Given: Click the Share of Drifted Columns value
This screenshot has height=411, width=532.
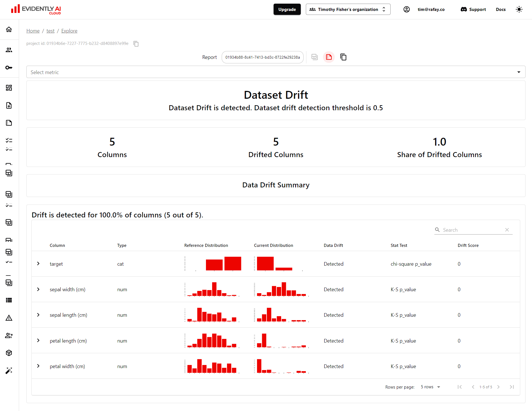Looking at the screenshot, I should [x=439, y=142].
